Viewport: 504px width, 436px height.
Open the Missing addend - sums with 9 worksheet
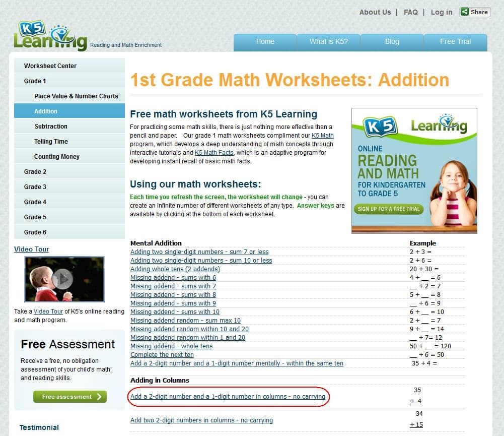tap(173, 303)
